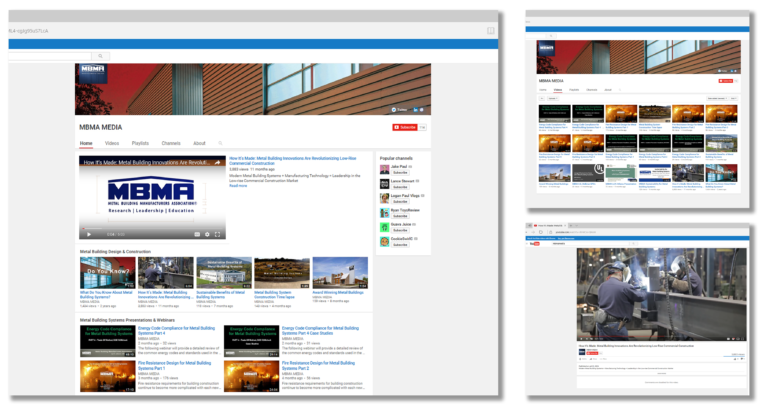Open the Playlists tab in main window
This screenshot has height=415, width=768.
140,143
